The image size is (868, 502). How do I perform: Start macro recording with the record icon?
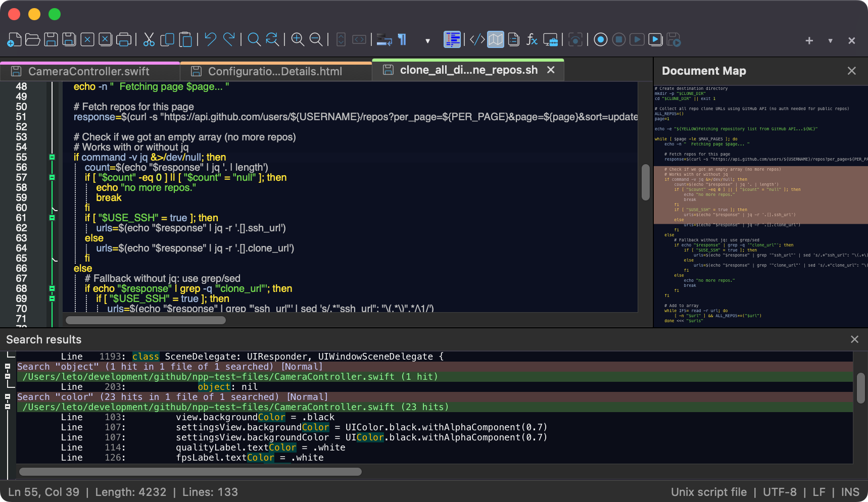pyautogui.click(x=600, y=39)
